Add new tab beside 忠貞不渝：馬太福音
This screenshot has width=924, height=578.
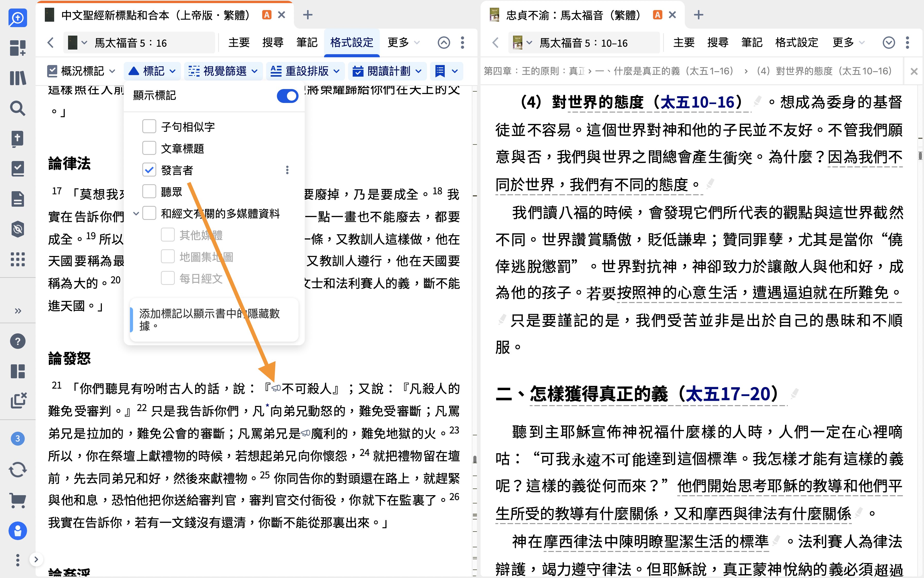tap(698, 15)
